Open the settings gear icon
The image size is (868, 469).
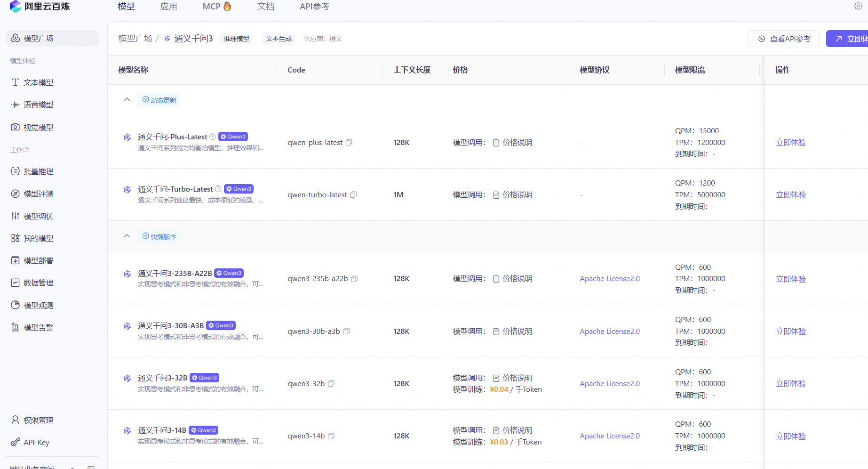[858, 6]
